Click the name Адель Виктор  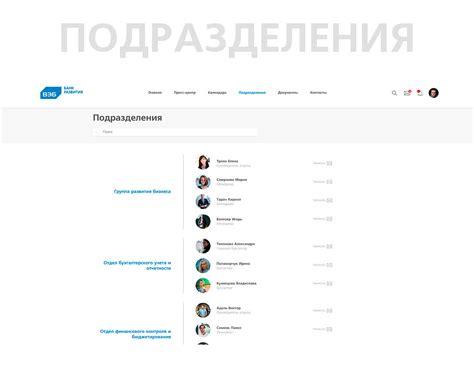pyautogui.click(x=228, y=308)
